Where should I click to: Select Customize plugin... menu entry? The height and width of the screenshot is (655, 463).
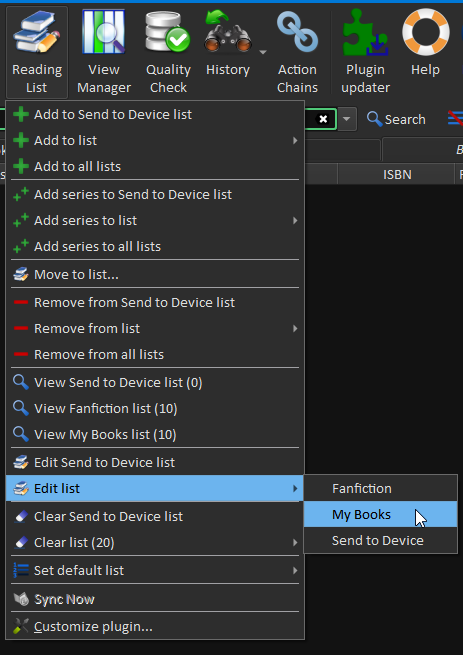coord(155,626)
